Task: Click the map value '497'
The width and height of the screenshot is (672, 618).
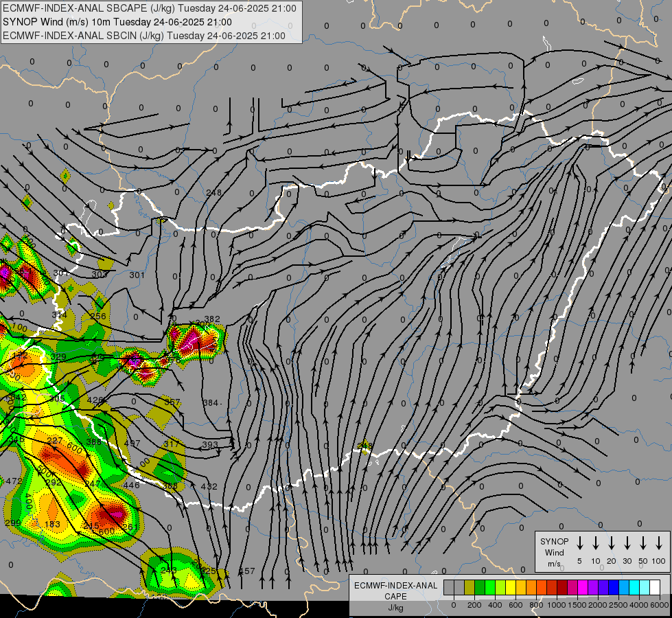Action: click(132, 443)
